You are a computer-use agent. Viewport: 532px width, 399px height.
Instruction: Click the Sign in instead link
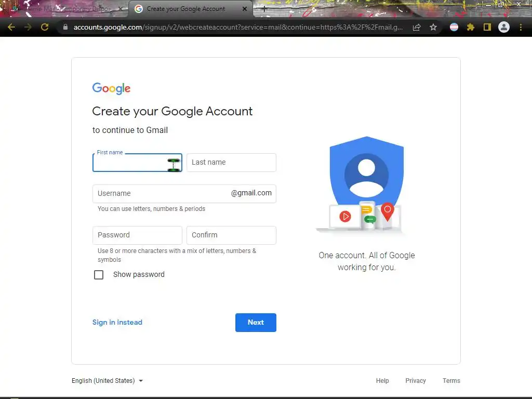[117, 322]
